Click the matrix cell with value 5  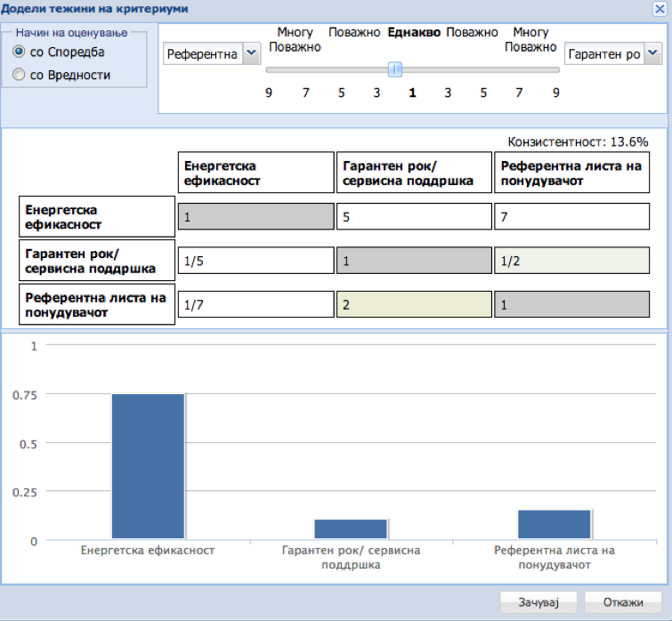coord(414,217)
